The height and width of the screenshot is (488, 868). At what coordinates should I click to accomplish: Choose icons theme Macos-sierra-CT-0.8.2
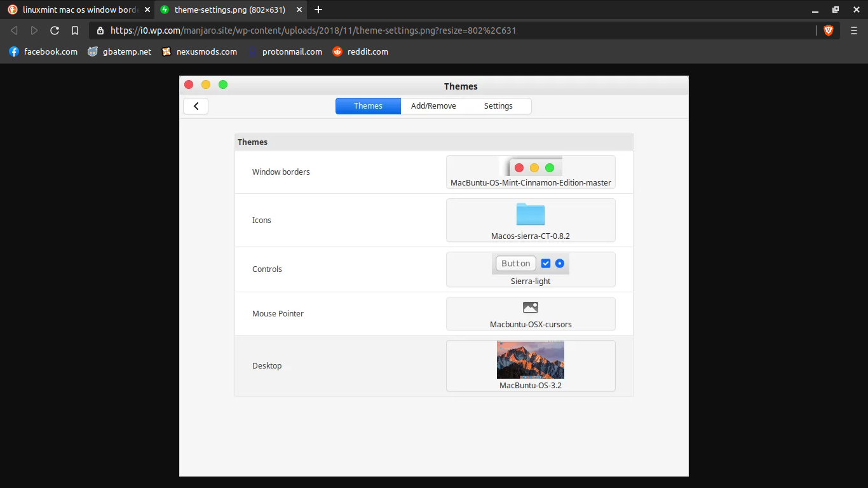point(531,220)
